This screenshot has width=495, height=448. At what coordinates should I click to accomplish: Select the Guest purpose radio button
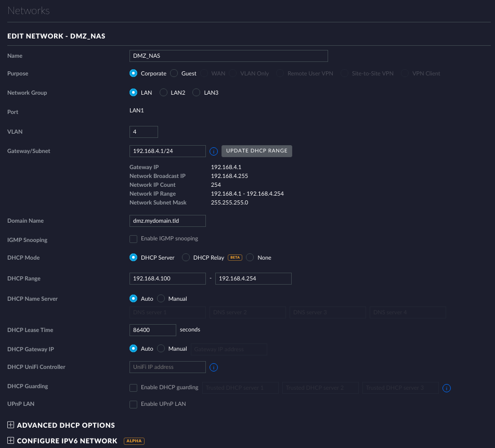tap(174, 73)
